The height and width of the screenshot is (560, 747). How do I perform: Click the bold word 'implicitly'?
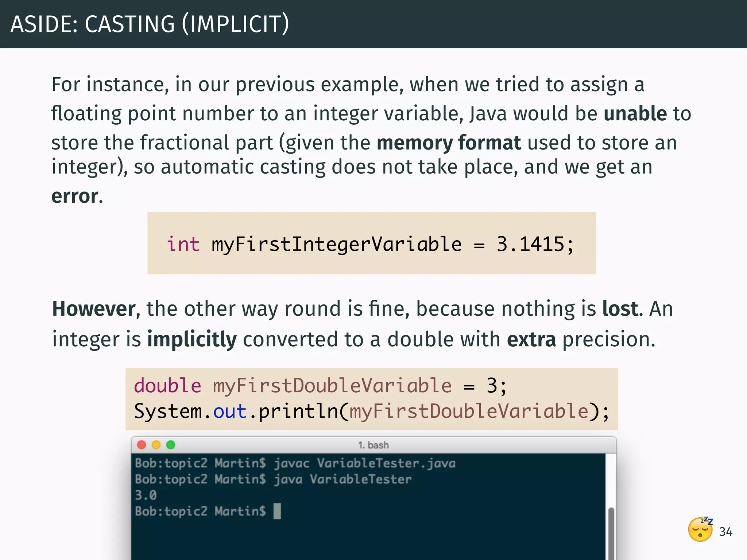coord(192,339)
